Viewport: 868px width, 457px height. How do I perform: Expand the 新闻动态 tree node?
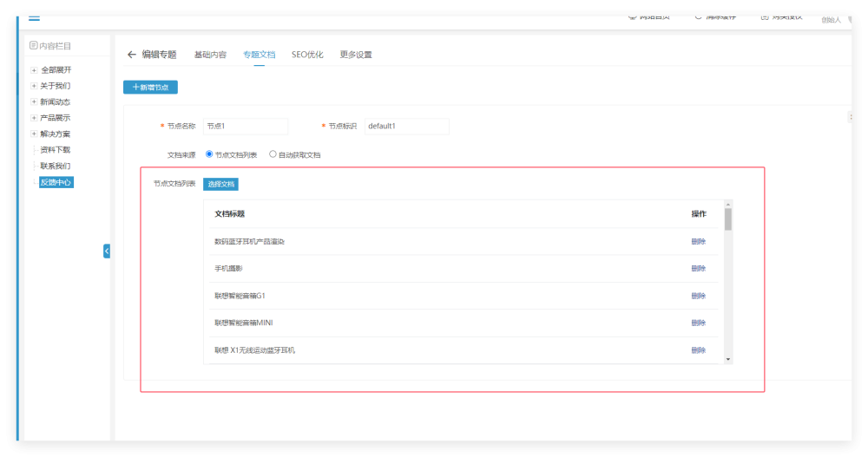(34, 101)
